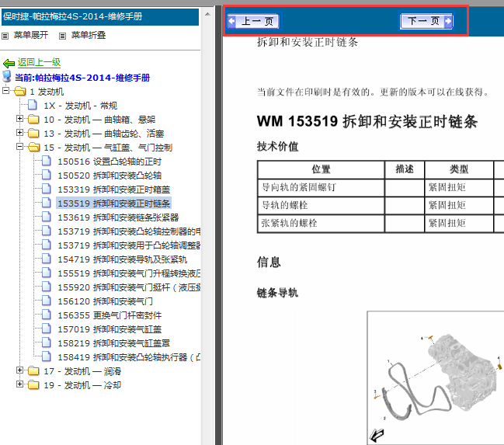Click open folder icon of 15 - 发动机 气缸盖
Screen dimensions: 504x445
point(33,148)
